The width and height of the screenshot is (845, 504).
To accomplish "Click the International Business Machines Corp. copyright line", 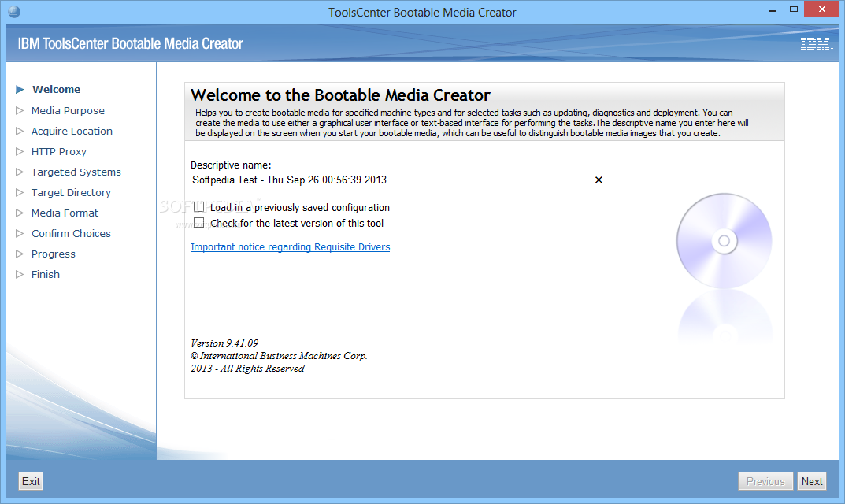I will 279,356.
